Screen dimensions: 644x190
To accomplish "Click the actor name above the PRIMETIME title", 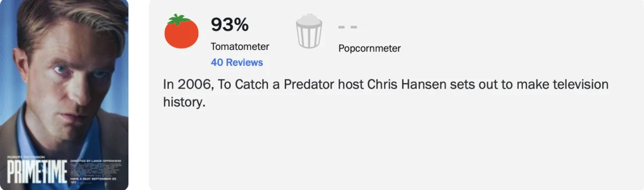I will (x=26, y=157).
